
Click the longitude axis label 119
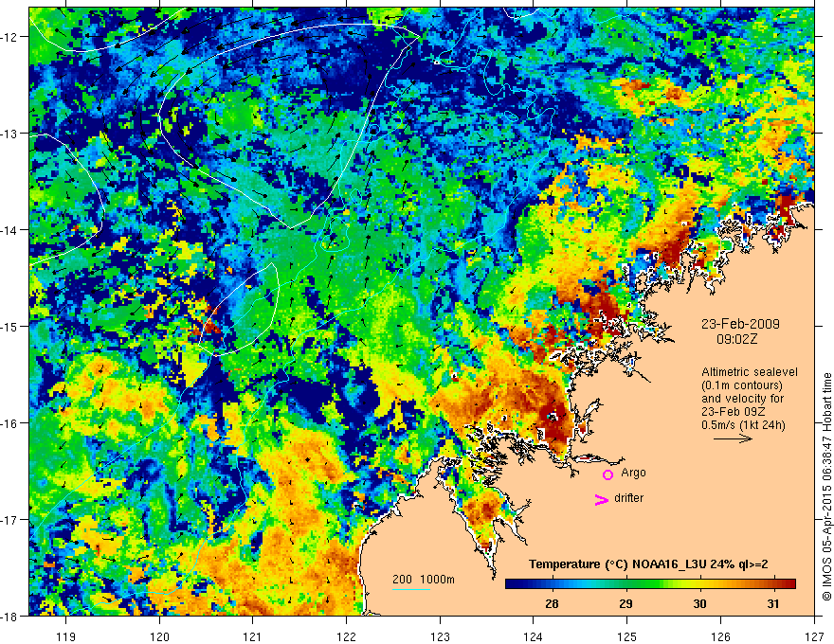(66, 636)
